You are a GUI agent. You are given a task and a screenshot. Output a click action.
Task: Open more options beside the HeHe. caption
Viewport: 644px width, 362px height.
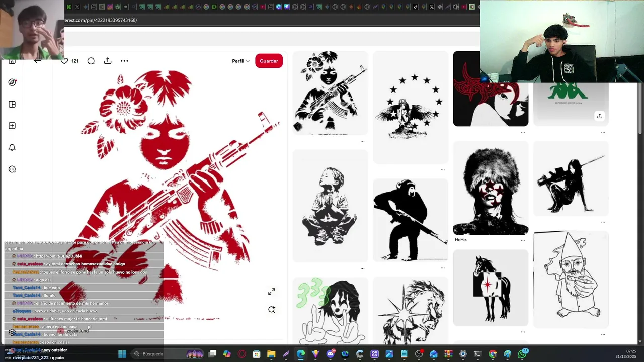coord(523,240)
